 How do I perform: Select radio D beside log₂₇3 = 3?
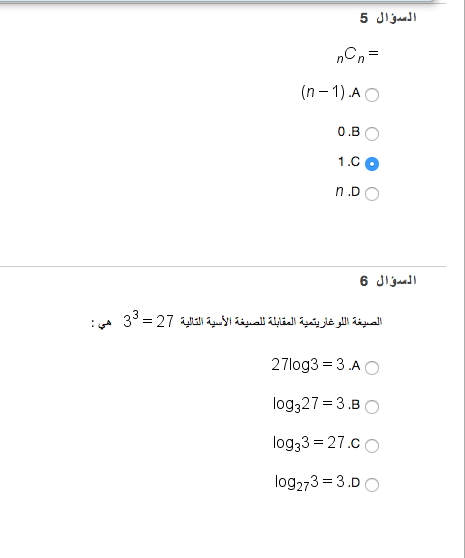coord(372,484)
